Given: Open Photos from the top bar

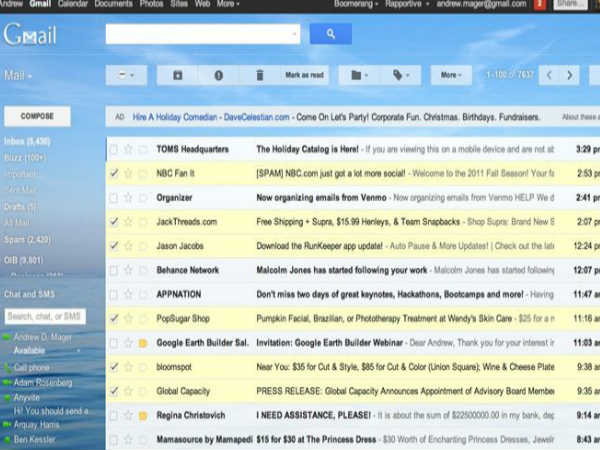Looking at the screenshot, I should click(151, 4).
